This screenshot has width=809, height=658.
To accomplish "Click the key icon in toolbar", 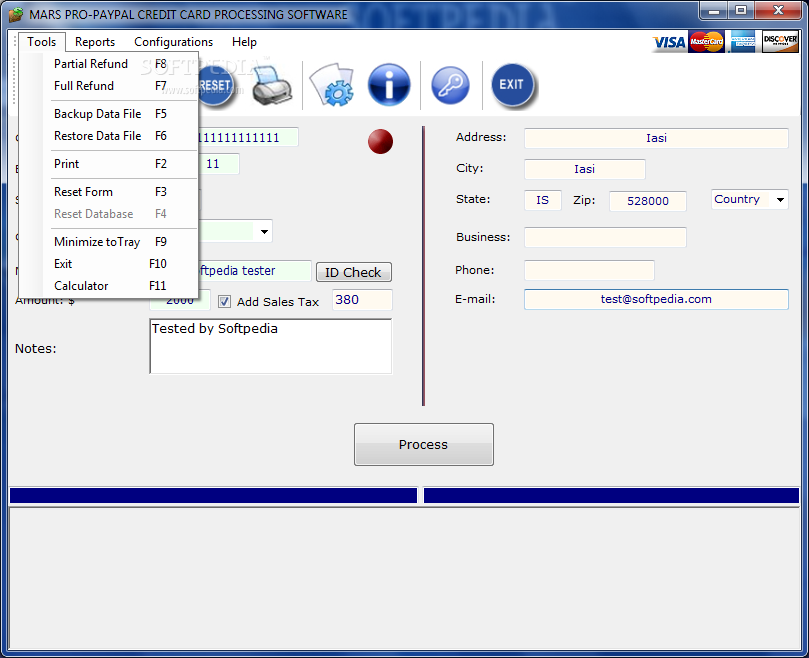I will (x=450, y=86).
